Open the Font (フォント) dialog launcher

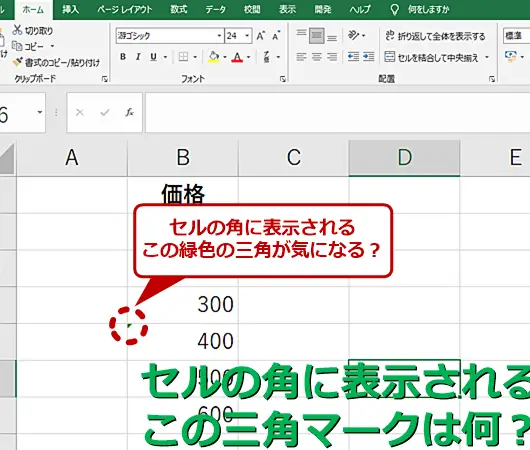283,79
